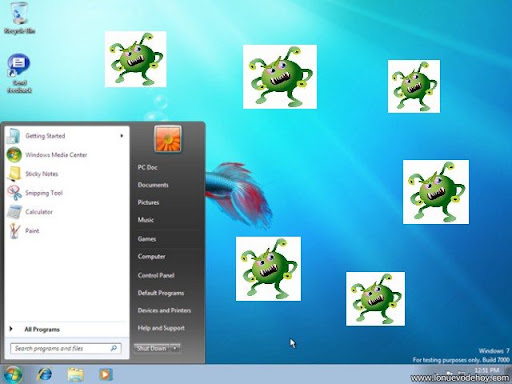Open the Recycle Bin desktop icon
Image resolution: width=512 pixels, height=384 pixels.
pyautogui.click(x=19, y=18)
